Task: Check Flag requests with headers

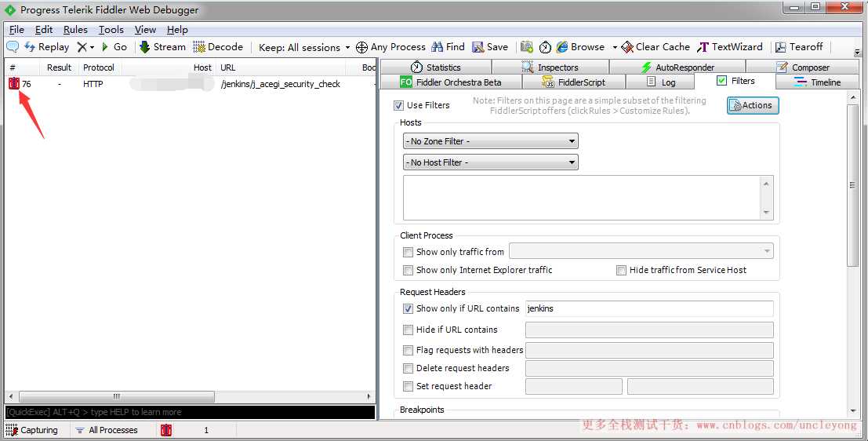Action: 408,350
